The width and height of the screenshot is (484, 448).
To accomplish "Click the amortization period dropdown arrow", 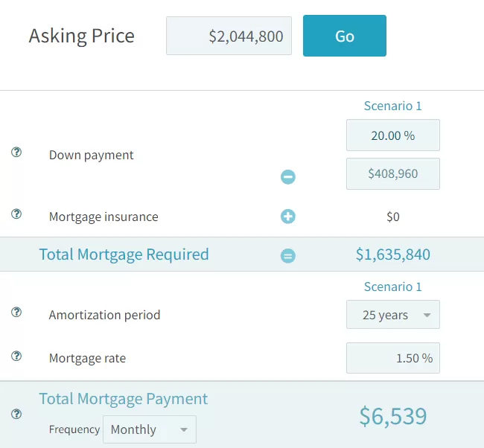I will coord(427,316).
